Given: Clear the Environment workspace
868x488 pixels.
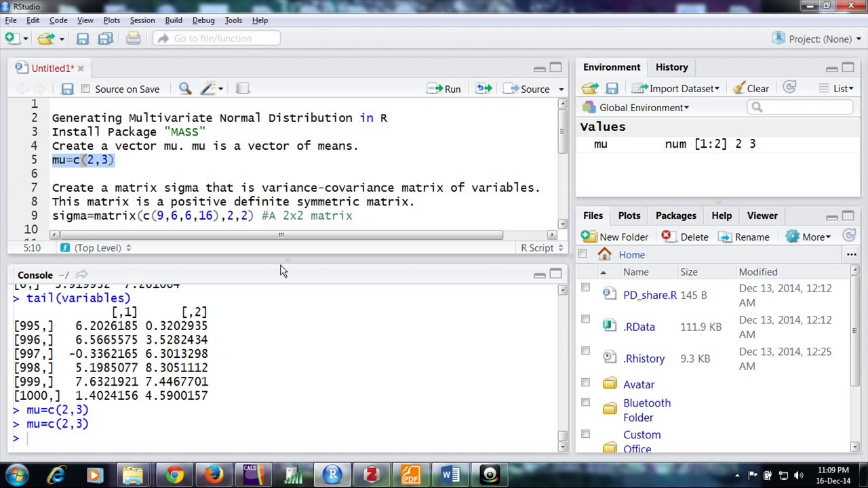Looking at the screenshot, I should point(750,88).
